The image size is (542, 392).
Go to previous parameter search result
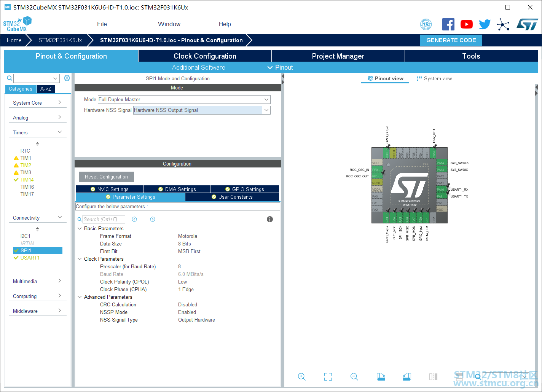click(134, 219)
